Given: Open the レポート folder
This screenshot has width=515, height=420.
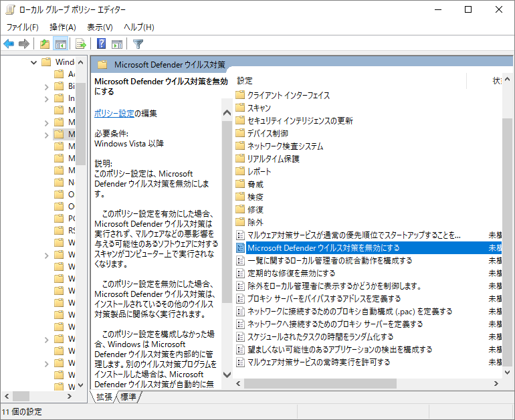Looking at the screenshot, I should click(x=253, y=171).
